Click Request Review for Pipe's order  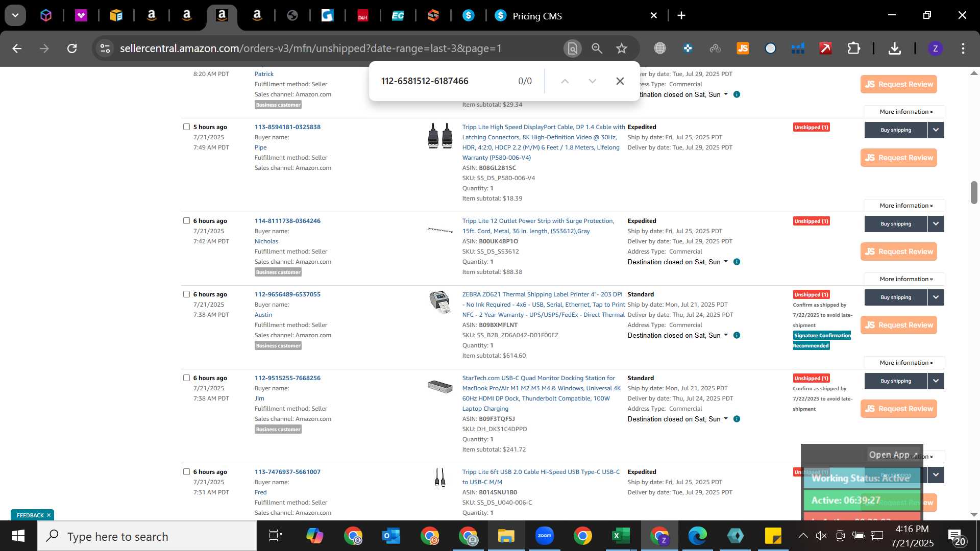(898, 158)
